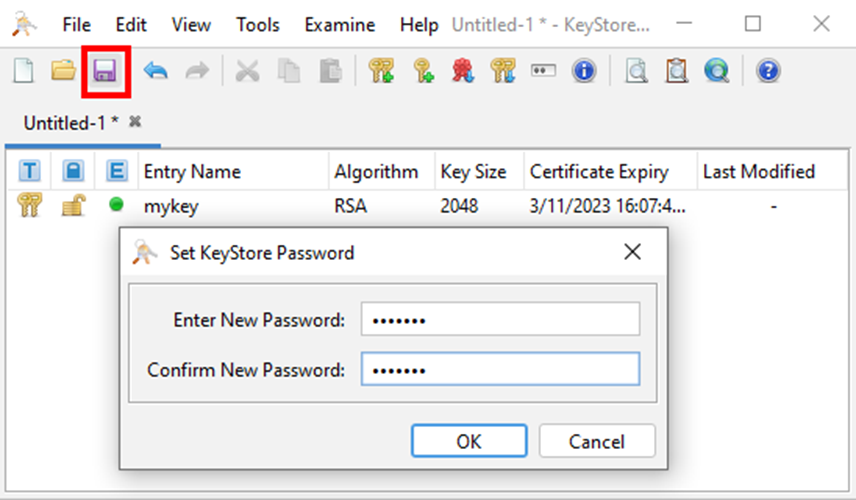The image size is (856, 500).
Task: Click the Import Key Pair toolbar icon
Action: (x=503, y=71)
